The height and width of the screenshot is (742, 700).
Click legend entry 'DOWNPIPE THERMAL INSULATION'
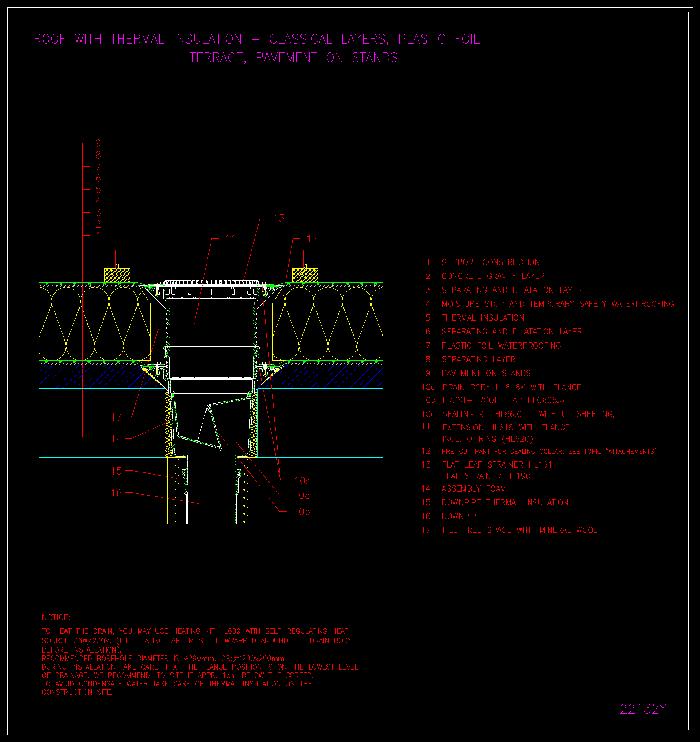click(x=505, y=503)
